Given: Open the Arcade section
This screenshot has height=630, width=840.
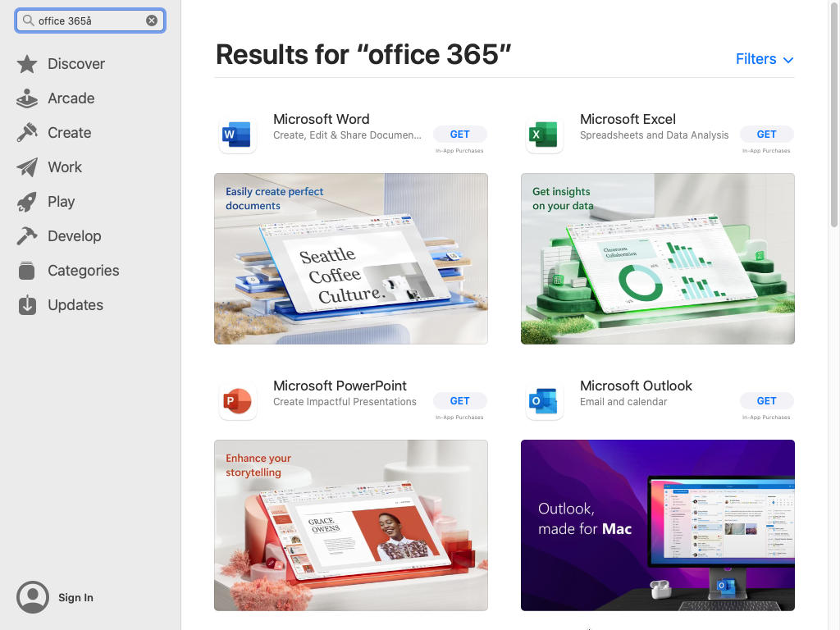Looking at the screenshot, I should (72, 98).
